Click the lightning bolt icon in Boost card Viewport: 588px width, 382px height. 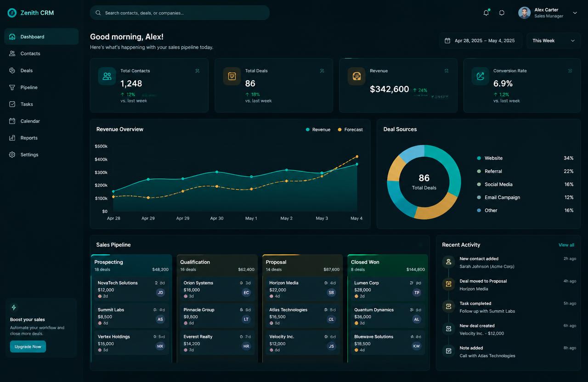[14, 308]
